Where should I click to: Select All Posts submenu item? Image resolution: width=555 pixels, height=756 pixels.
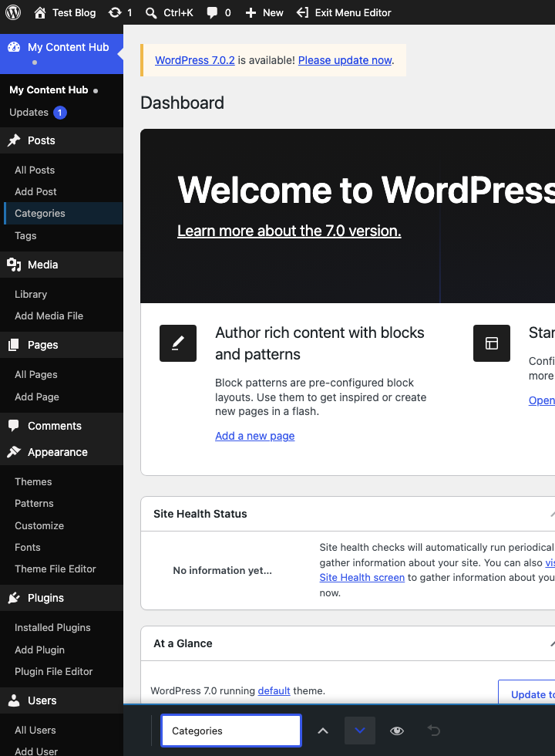[35, 170]
